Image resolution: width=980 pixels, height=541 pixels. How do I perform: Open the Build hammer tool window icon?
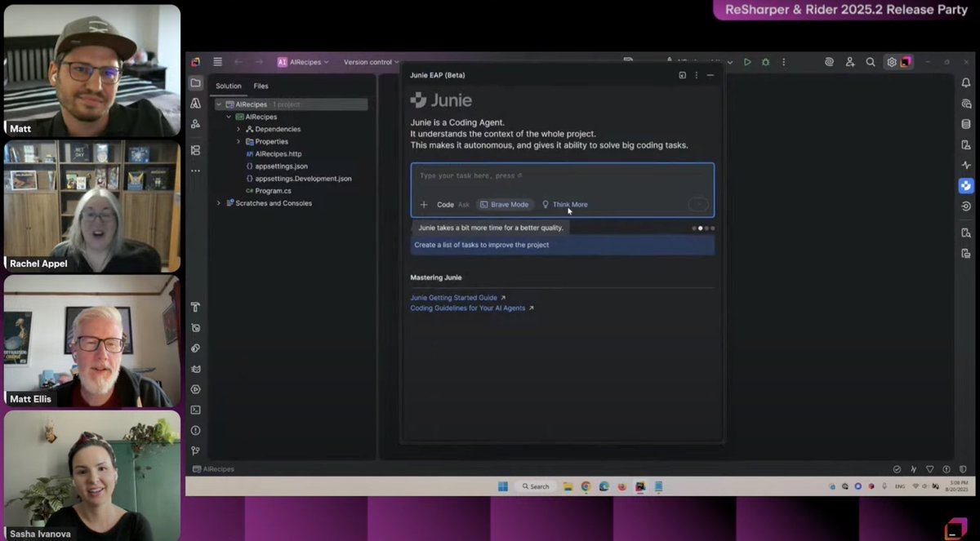point(195,307)
